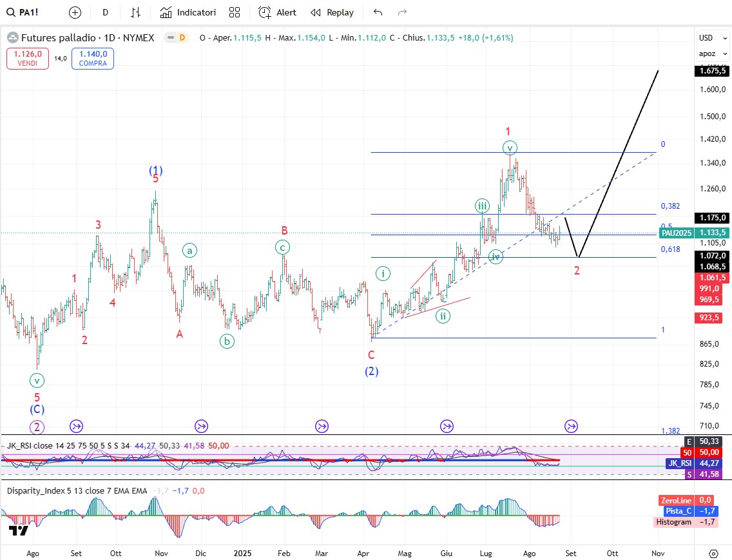
Task: Click the red B wave label
Action: (284, 230)
